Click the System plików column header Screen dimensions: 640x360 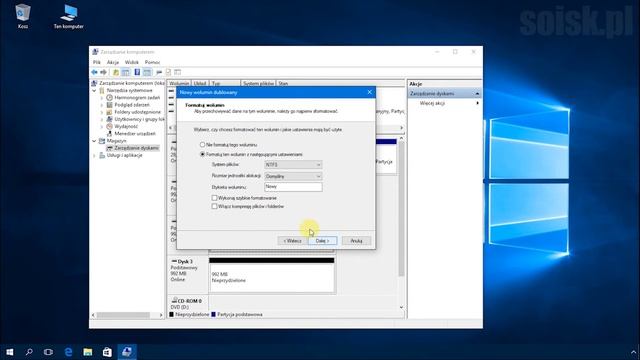pos(258,83)
